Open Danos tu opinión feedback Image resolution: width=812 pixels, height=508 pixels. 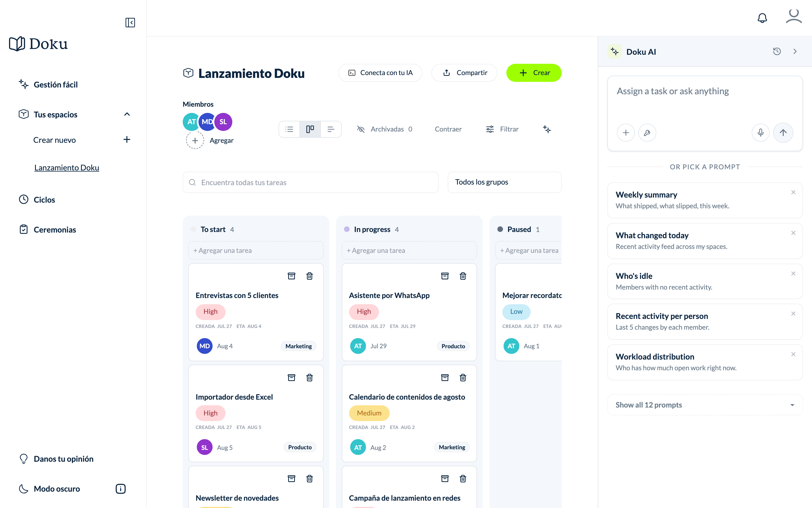(x=56, y=459)
